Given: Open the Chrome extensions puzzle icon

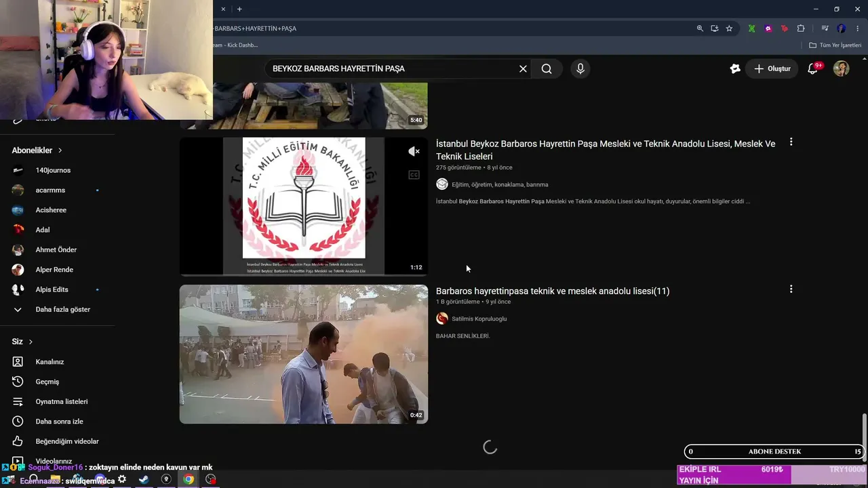Looking at the screenshot, I should [x=801, y=28].
